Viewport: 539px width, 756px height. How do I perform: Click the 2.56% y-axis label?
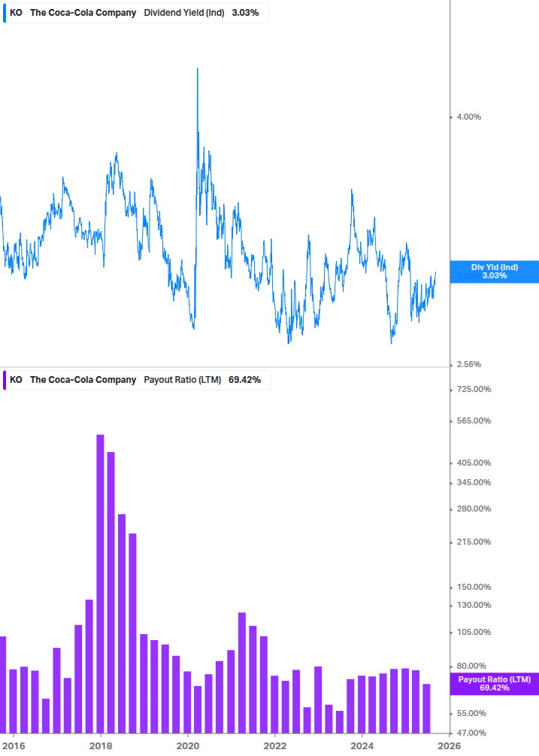468,365
